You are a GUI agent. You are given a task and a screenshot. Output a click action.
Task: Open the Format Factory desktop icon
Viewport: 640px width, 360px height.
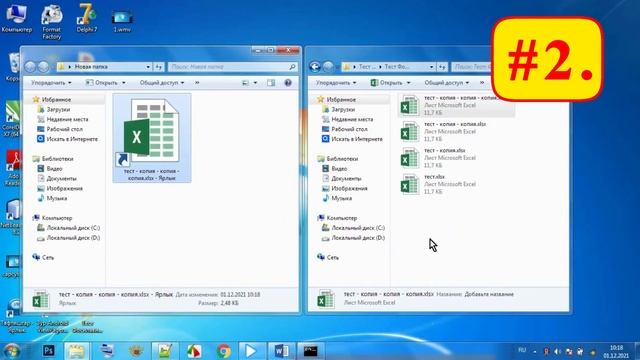(x=51, y=21)
